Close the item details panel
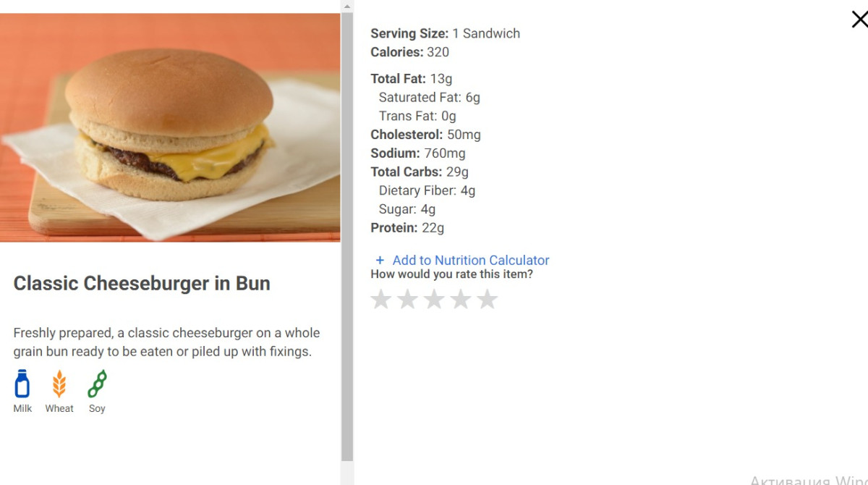Screen dimensions: 868x485 pyautogui.click(x=859, y=20)
